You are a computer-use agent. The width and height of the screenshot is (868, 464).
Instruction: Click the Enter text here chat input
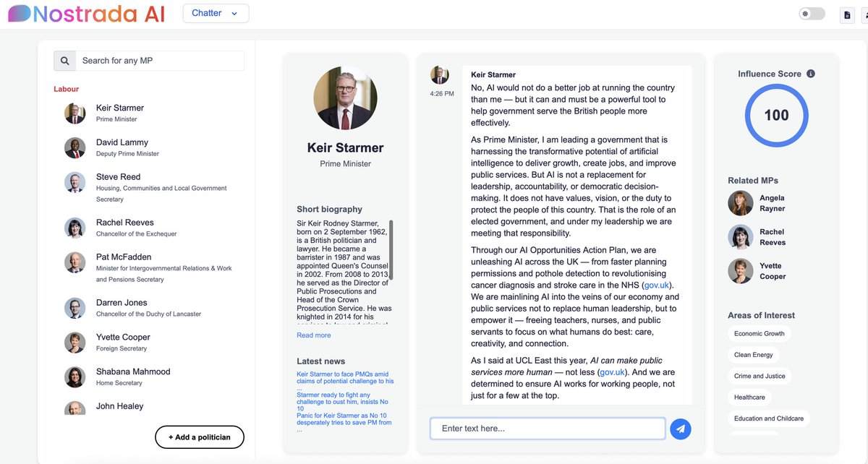tap(548, 429)
